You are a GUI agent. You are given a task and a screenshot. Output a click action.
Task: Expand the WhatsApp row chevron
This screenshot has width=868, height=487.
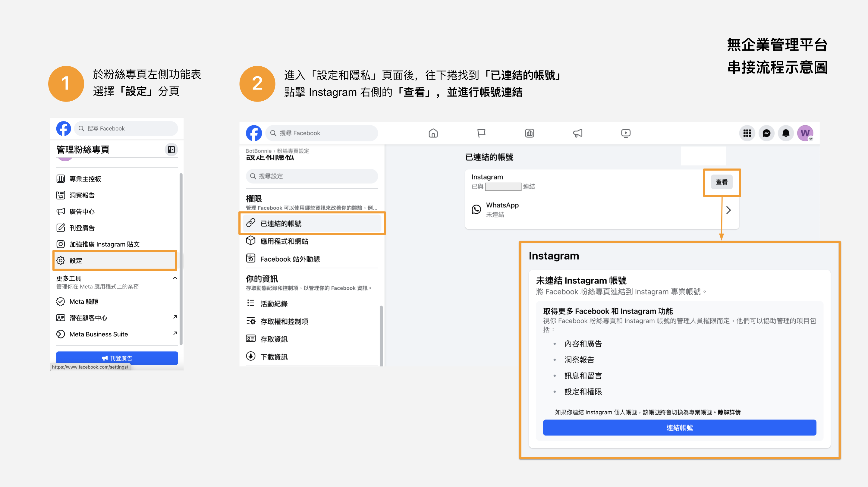(x=728, y=210)
